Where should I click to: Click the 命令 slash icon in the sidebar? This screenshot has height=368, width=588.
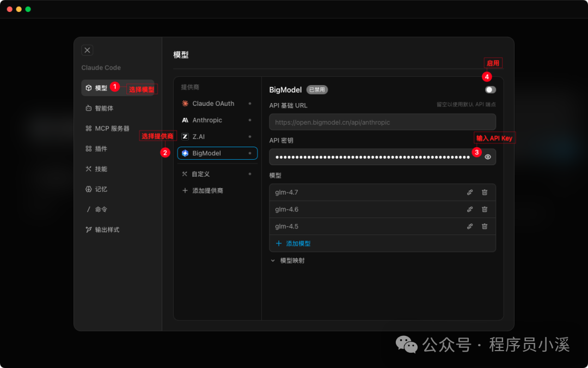click(88, 209)
